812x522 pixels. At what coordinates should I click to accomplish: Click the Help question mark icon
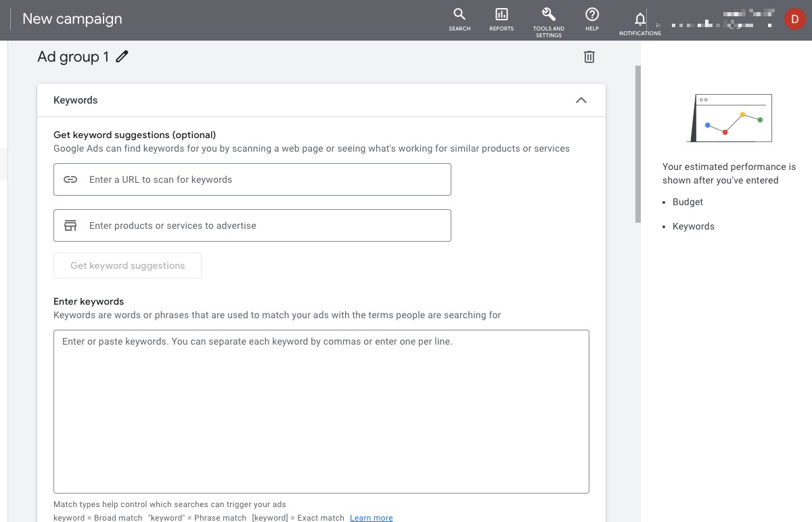tap(592, 18)
